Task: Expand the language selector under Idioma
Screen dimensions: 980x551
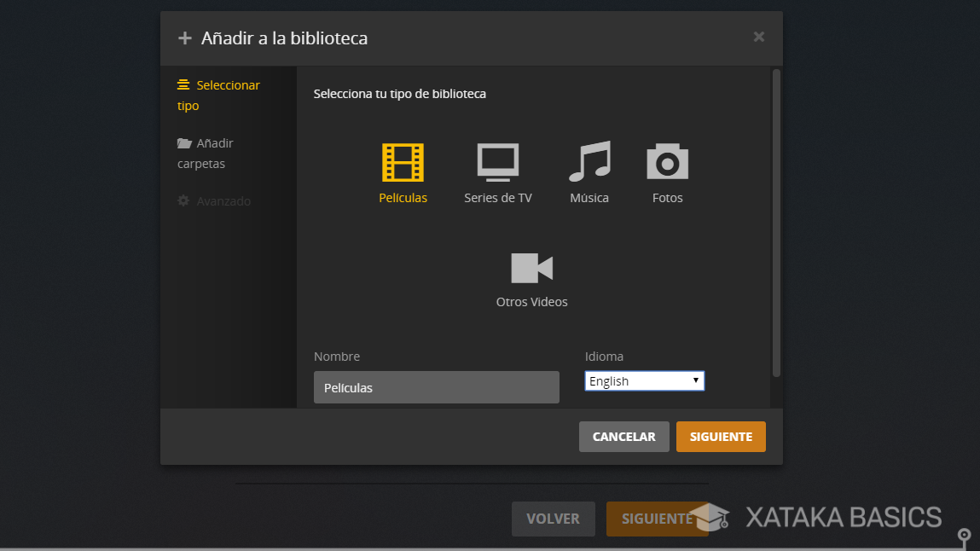Action: click(644, 380)
